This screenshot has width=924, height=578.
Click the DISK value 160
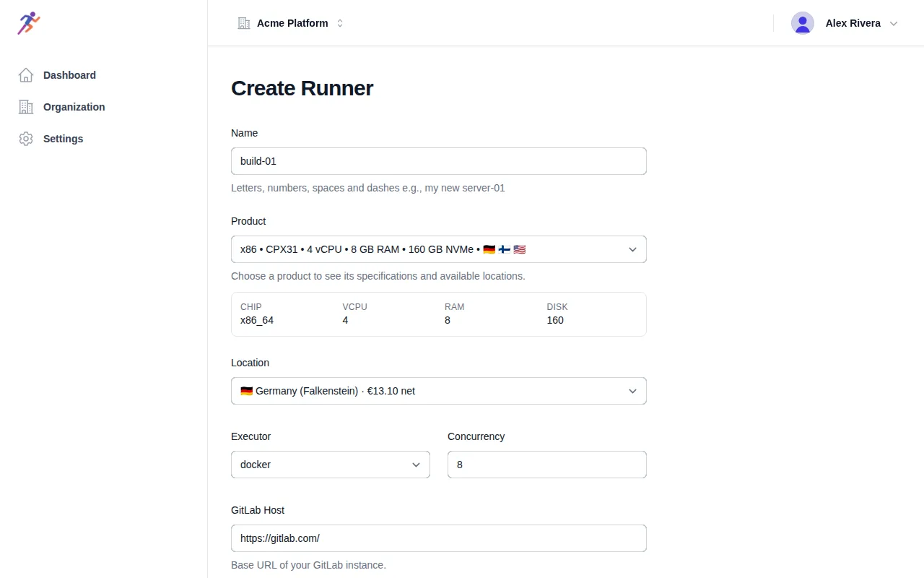click(555, 320)
